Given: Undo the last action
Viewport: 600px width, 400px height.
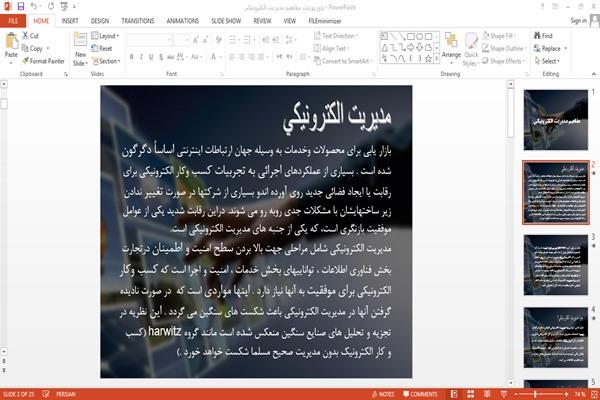Looking at the screenshot, I should click(x=34, y=7).
